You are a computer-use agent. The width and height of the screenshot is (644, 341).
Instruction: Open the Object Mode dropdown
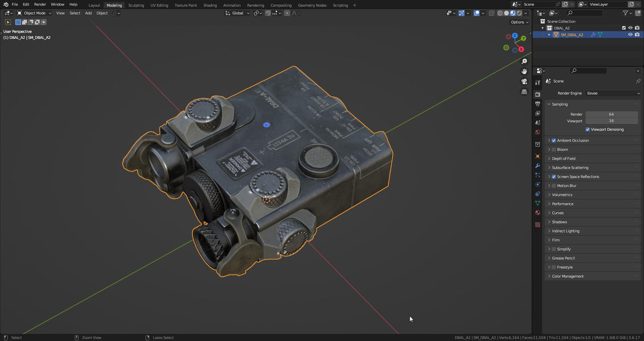34,13
